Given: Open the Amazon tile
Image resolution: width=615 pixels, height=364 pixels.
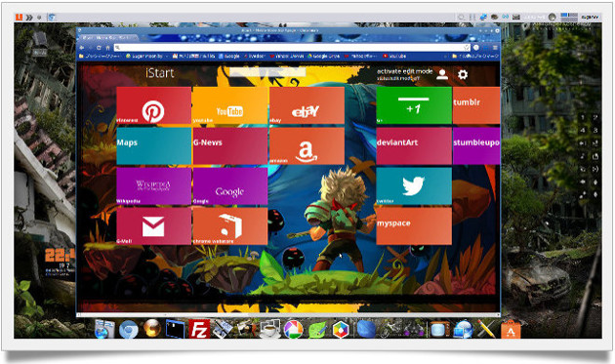Looking at the screenshot, I should click(307, 146).
